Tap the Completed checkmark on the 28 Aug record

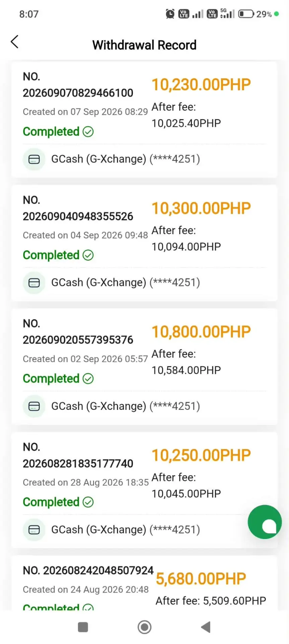coord(88,502)
